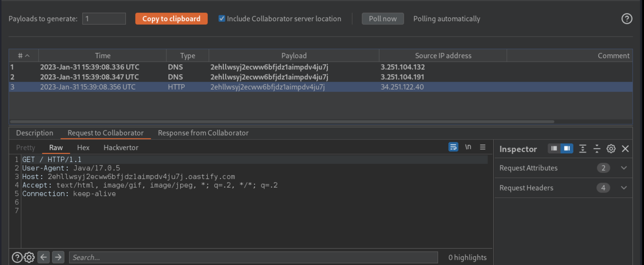Expand all Inspector sections icon
This screenshot has width=644, height=265.
click(583, 149)
